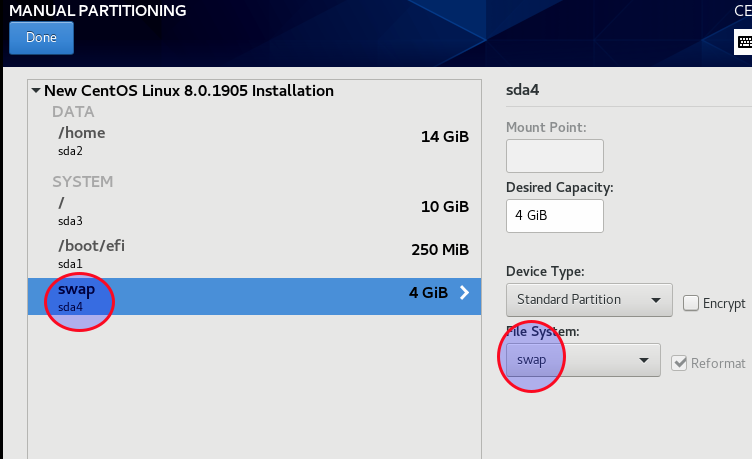The image size is (752, 459).
Task: Select the / sda3 root partition
Action: click(254, 211)
